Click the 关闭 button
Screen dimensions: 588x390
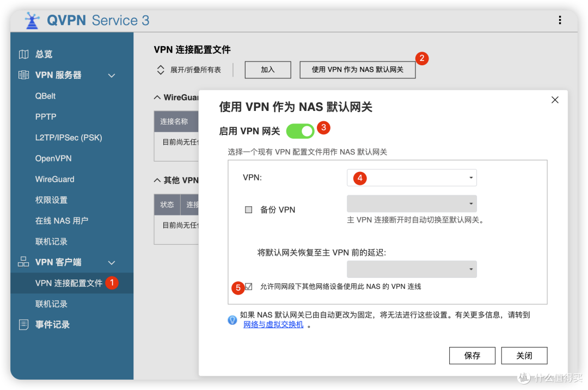click(x=524, y=356)
